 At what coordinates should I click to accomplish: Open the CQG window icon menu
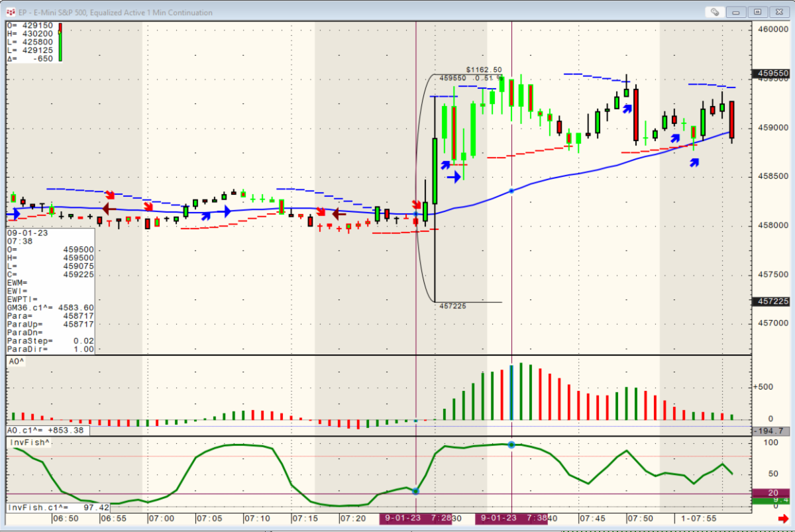11,12
